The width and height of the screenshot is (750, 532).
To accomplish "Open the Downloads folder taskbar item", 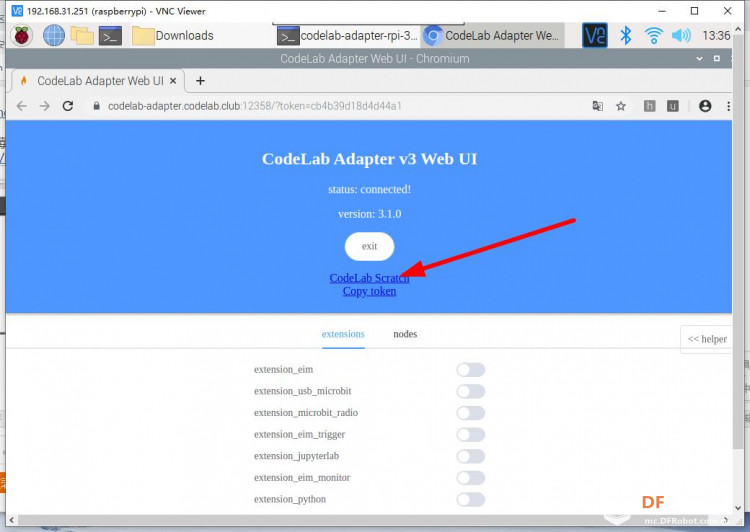I will point(173,36).
